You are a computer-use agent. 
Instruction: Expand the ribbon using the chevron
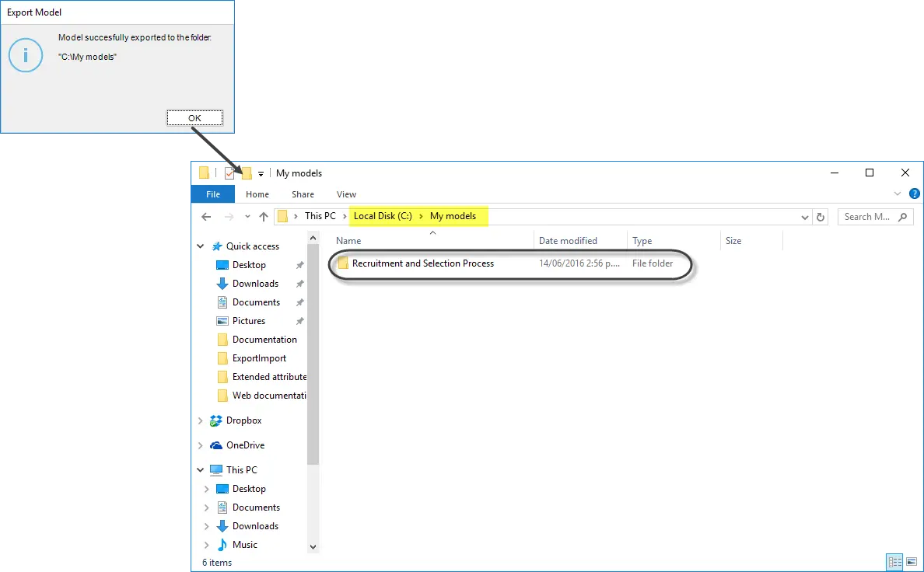click(898, 194)
